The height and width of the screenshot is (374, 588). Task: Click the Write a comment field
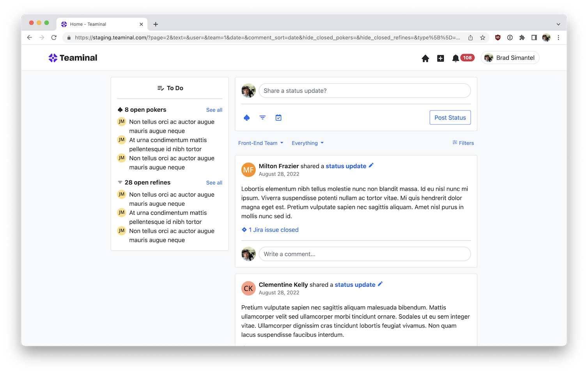[365, 254]
